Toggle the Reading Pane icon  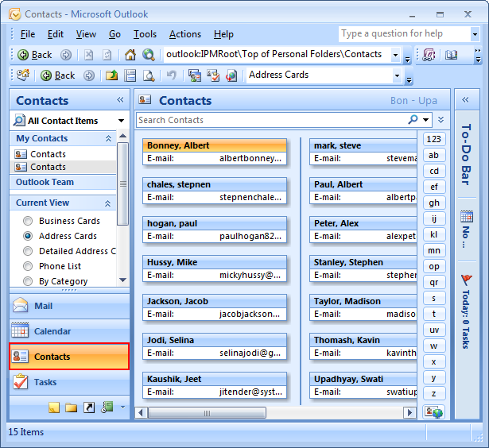130,75
